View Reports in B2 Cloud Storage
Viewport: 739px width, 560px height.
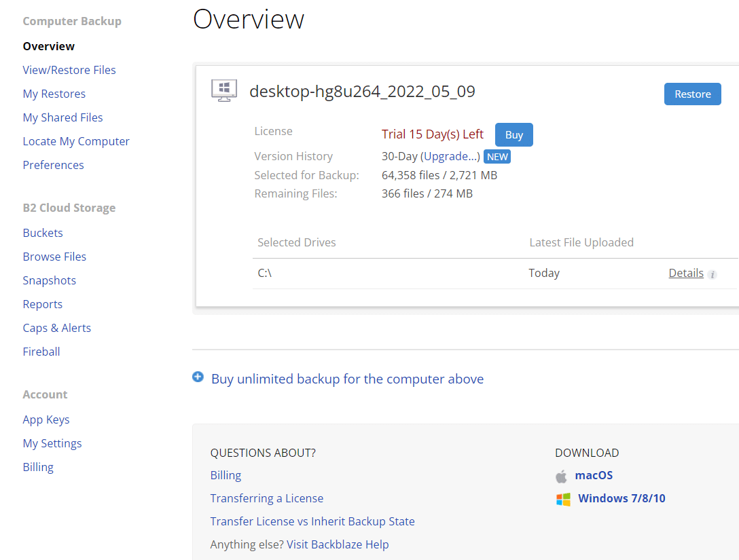pyautogui.click(x=42, y=304)
